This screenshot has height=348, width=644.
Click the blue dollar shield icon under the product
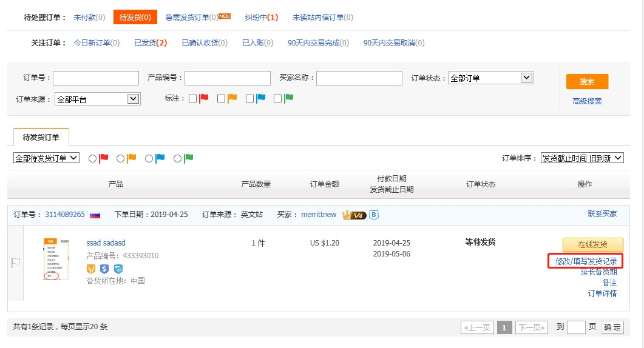[x=104, y=269]
